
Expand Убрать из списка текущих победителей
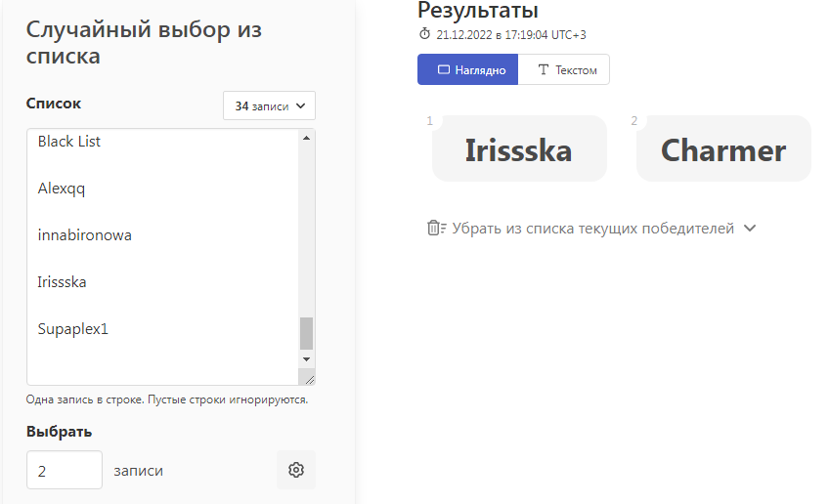tap(592, 229)
